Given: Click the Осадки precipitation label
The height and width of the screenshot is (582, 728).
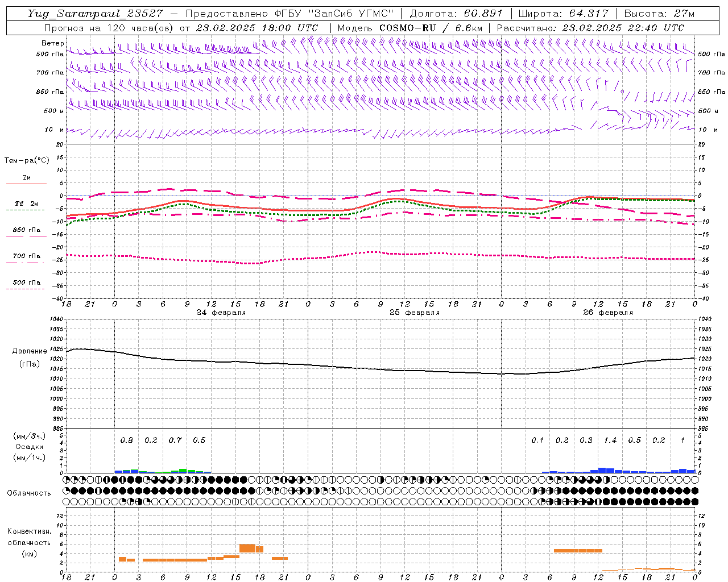Looking at the screenshot, I should point(30,447).
